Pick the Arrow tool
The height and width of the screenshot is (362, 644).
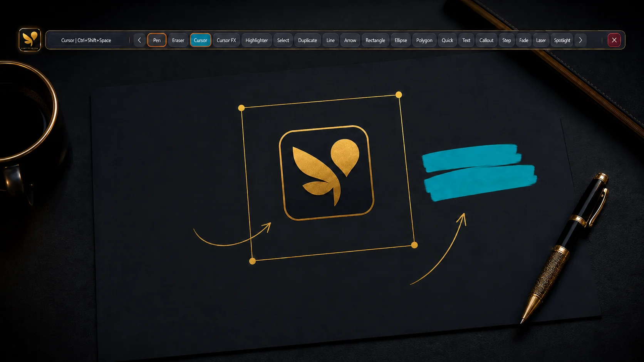(350, 40)
